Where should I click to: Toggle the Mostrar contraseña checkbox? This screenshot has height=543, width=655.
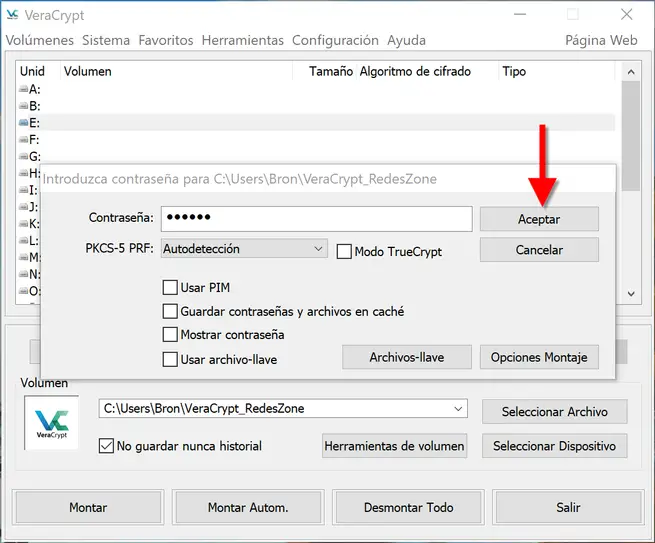[x=170, y=335]
